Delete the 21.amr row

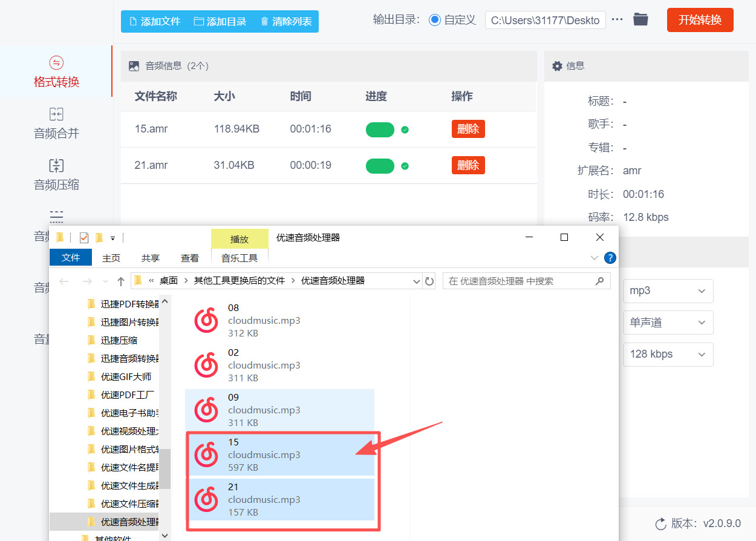(x=468, y=165)
